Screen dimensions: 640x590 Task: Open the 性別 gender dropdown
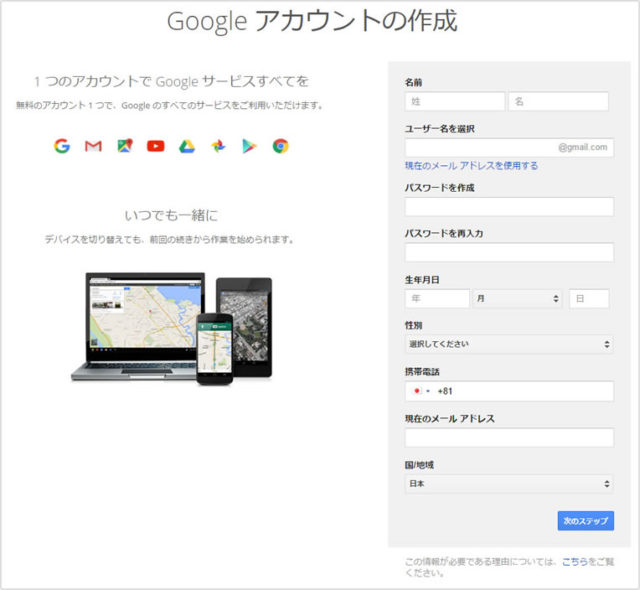point(509,344)
